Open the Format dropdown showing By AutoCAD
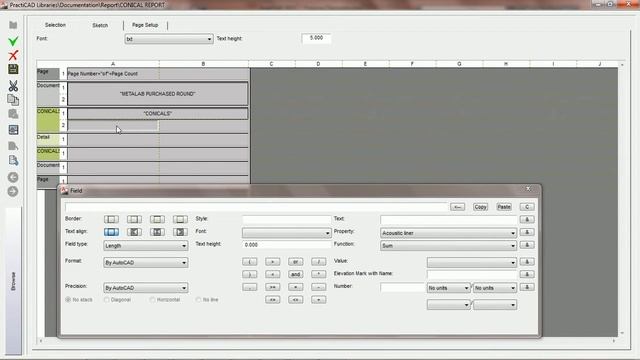 coord(145,262)
